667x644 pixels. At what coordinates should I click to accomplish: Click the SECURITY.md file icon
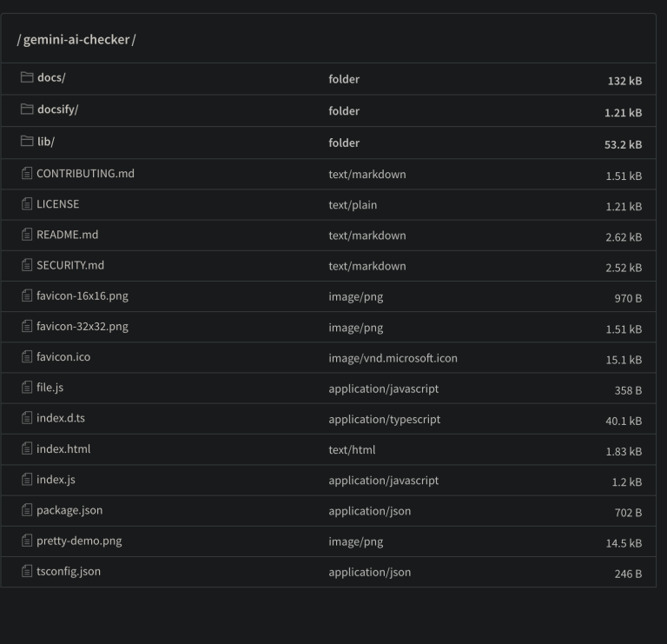[x=27, y=266]
